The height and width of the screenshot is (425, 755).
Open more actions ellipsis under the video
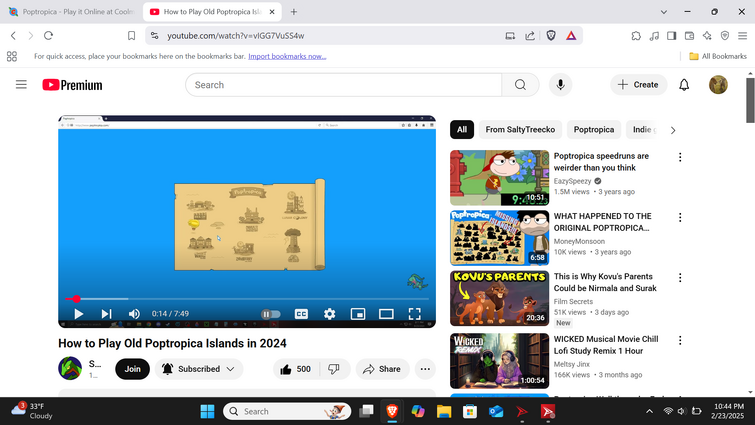point(425,369)
